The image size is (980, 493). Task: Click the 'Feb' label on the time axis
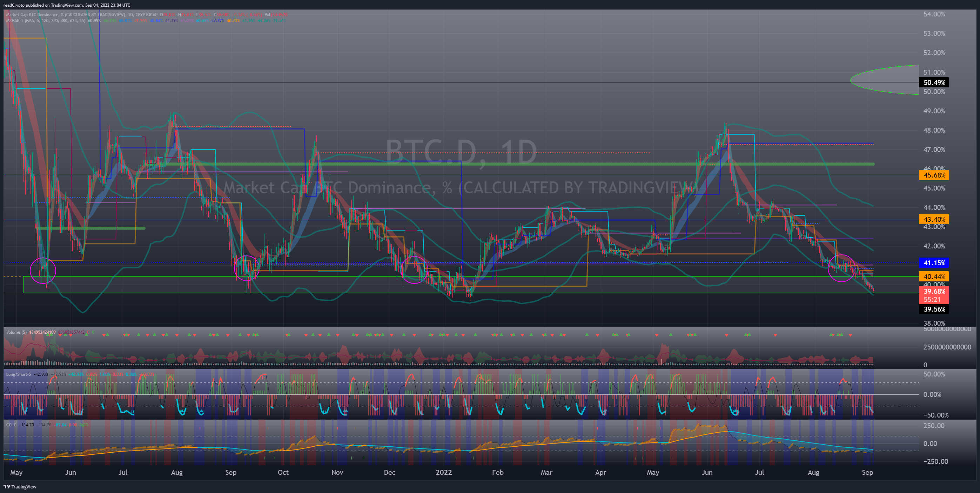pos(498,472)
